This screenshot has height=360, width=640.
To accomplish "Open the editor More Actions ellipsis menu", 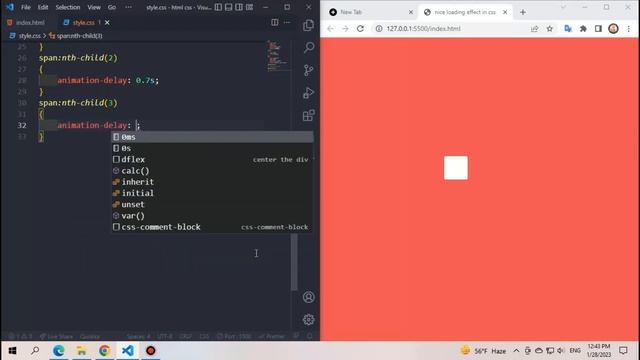I will click(287, 22).
